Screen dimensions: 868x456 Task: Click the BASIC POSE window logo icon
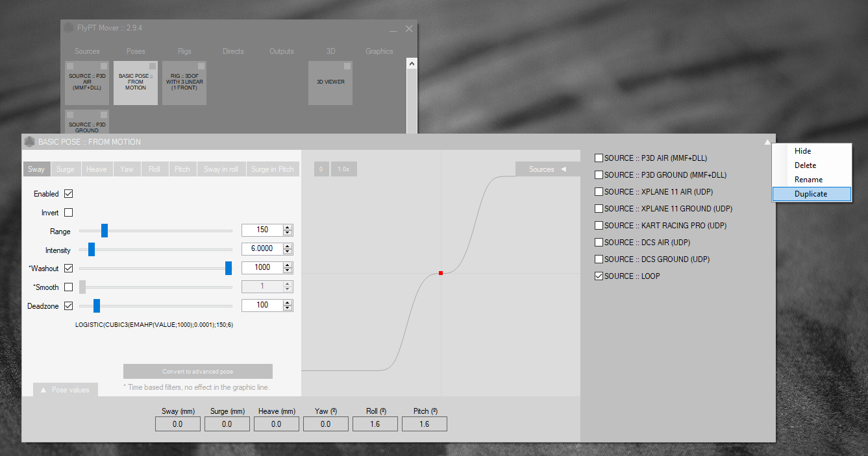coord(29,141)
